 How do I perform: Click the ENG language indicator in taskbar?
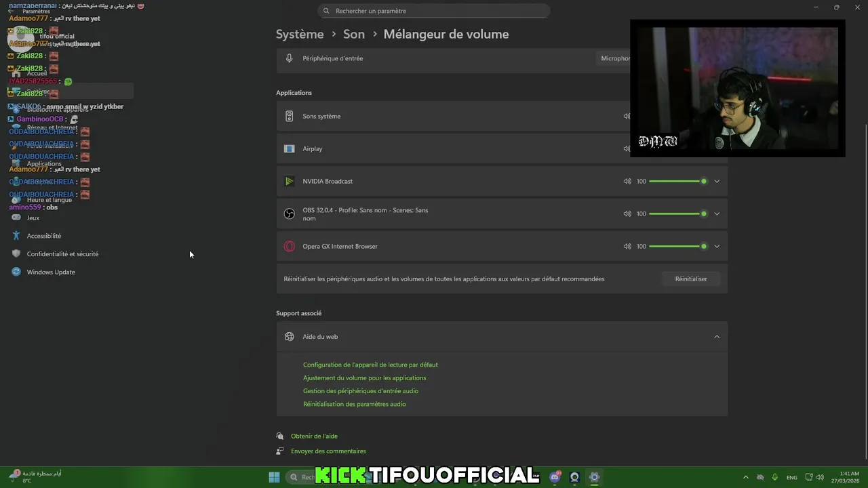pos(791,477)
